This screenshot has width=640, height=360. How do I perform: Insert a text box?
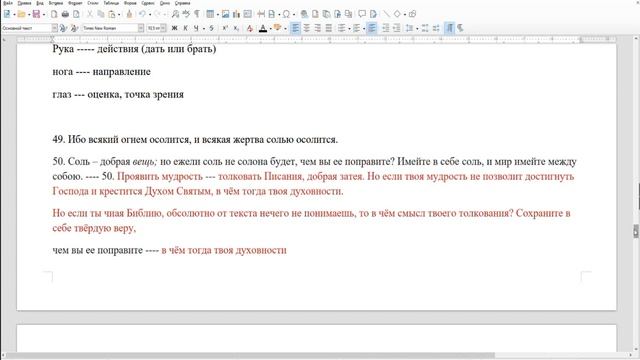[248, 14]
